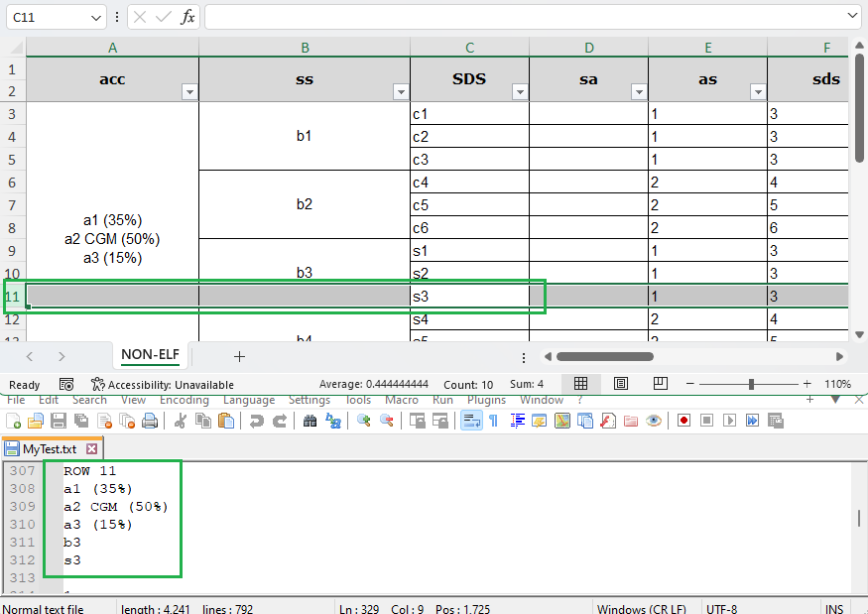Add a new worksheet with the plus button

[x=238, y=355]
